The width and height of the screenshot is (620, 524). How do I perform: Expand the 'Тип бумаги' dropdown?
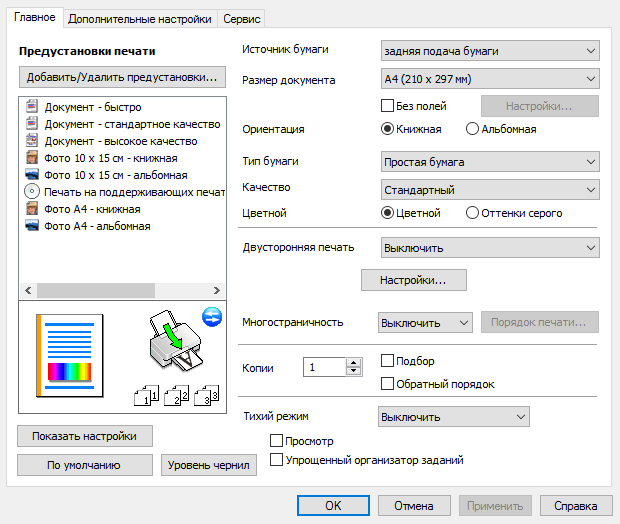[490, 161]
